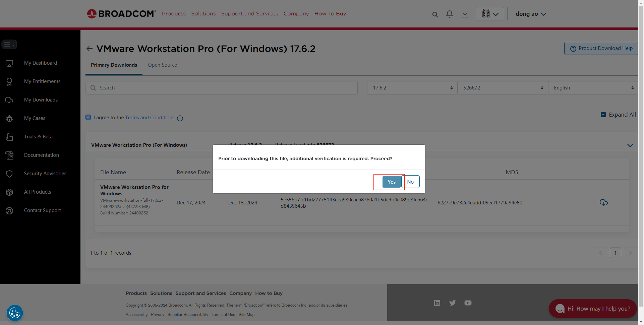Click the All Products cube icon
The image size is (644, 325).
[x=9, y=192]
